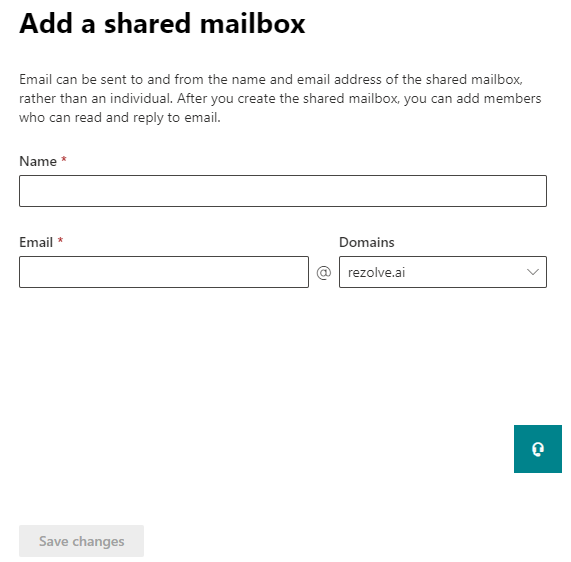571x562 pixels.
Task: Click the Domains dropdown chevron arrow
Action: tap(532, 272)
